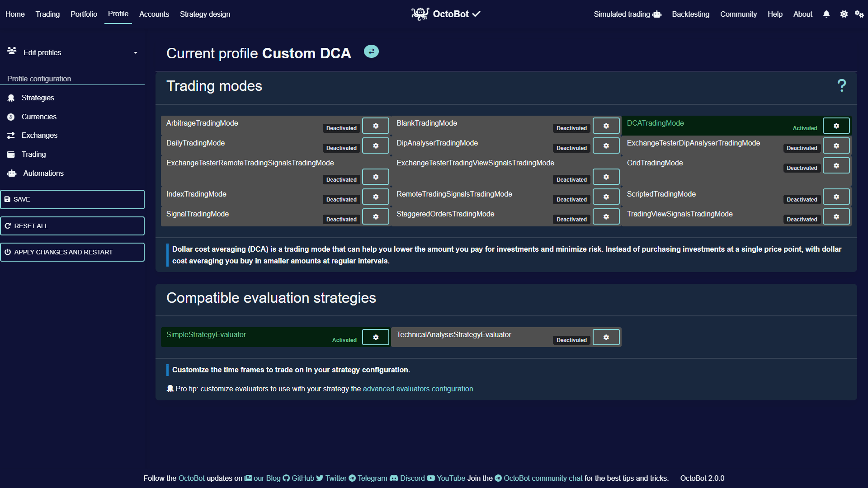
Task: Open our Blog footer link
Action: (x=263, y=478)
